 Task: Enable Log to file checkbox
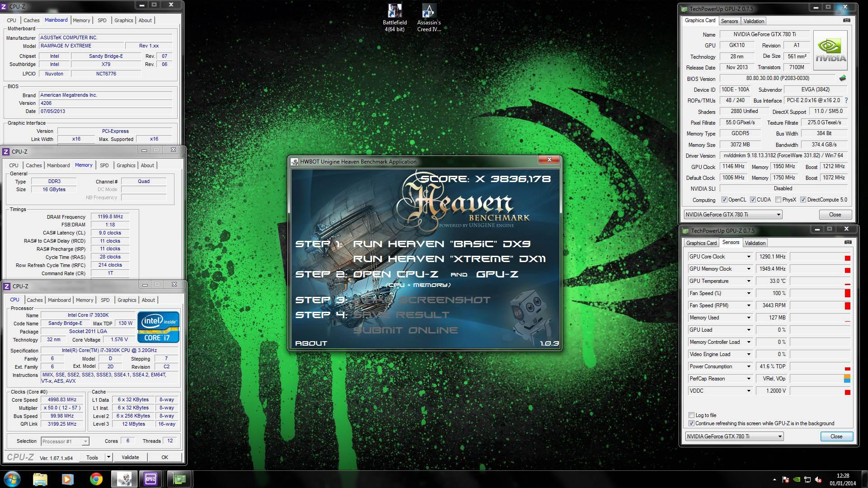[x=691, y=415]
